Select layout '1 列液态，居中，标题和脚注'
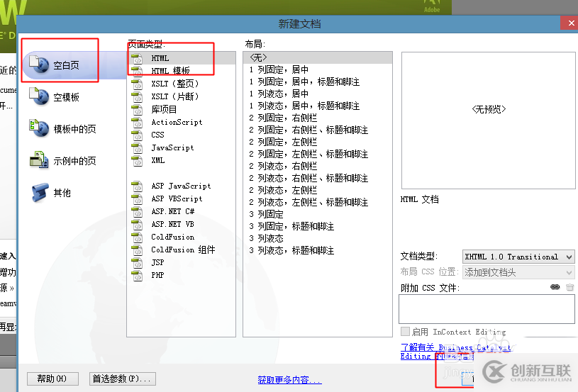This screenshot has width=578, height=392. tap(318, 106)
